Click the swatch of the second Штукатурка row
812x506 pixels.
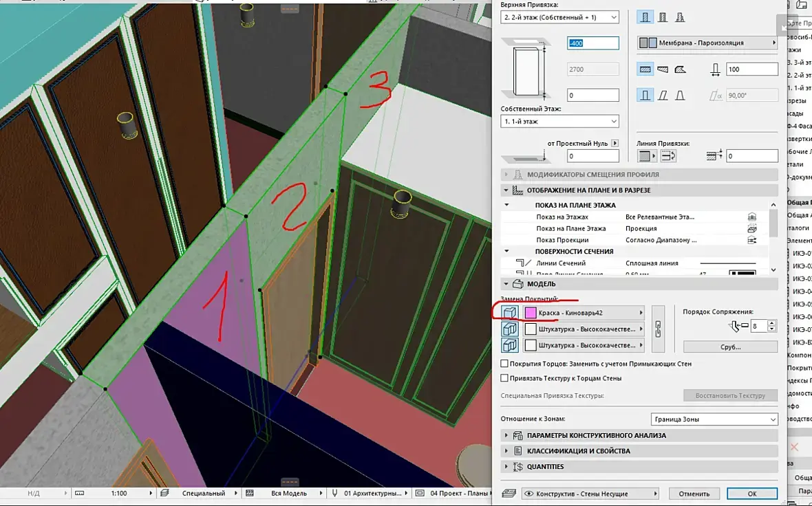coord(531,329)
